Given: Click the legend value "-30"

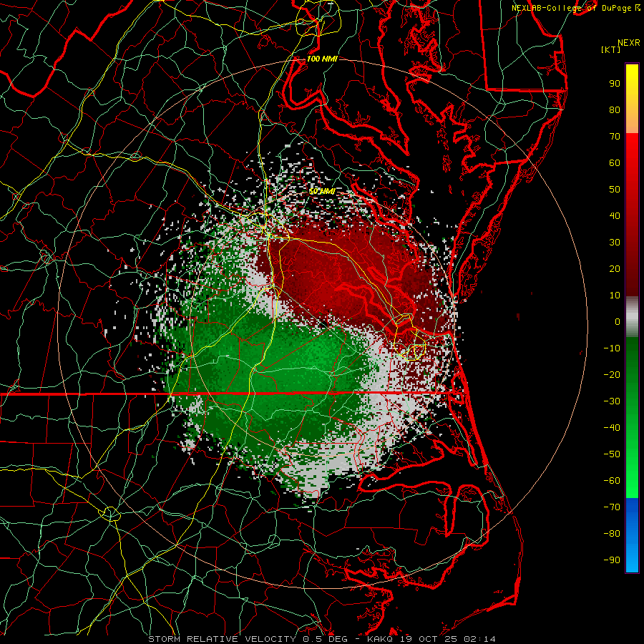Looking at the screenshot, I should click(612, 401).
